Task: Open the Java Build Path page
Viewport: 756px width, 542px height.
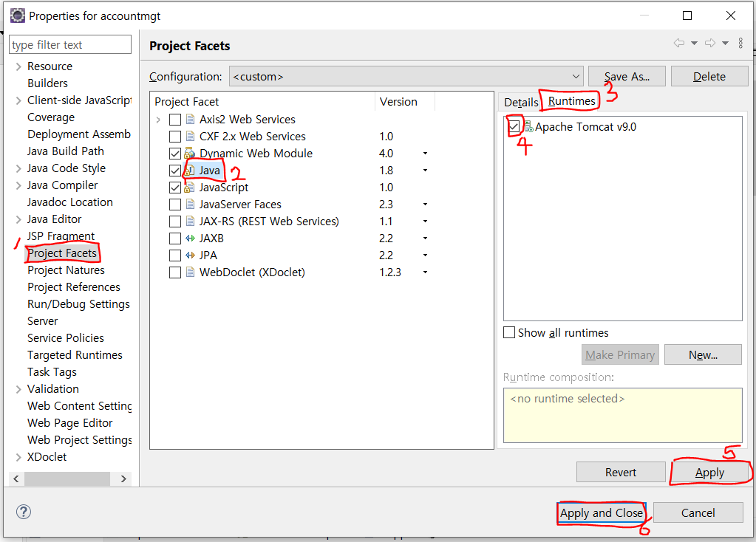Action: (x=66, y=151)
